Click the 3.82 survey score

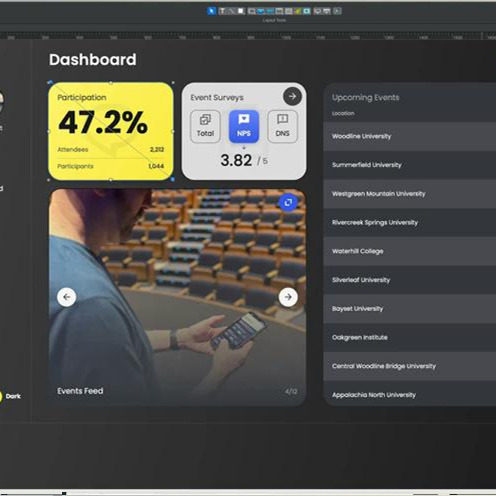click(x=236, y=160)
